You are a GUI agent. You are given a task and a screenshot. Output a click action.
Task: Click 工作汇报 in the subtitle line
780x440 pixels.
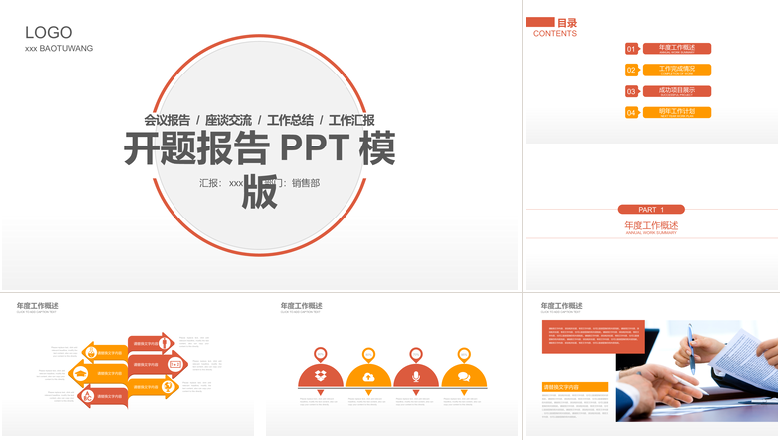point(352,120)
